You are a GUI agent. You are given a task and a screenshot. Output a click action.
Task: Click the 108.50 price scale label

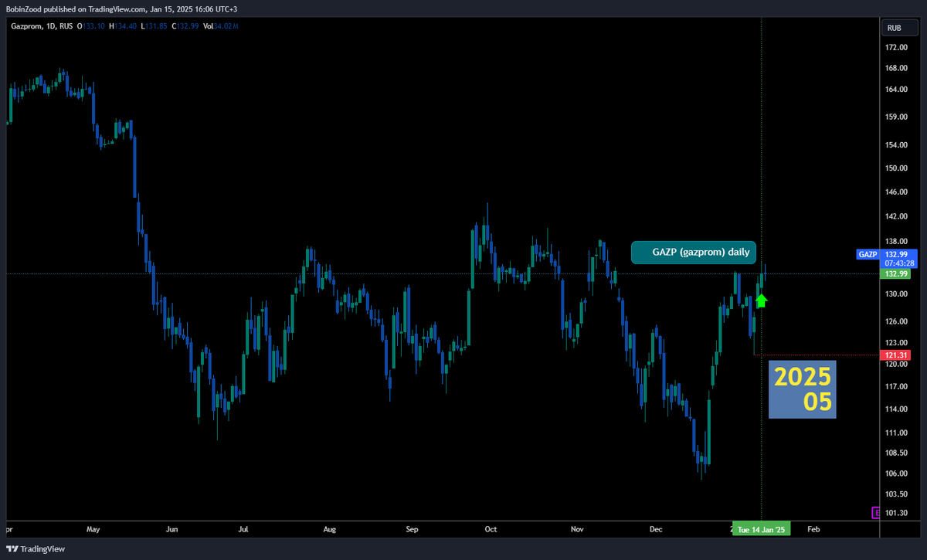coord(896,453)
